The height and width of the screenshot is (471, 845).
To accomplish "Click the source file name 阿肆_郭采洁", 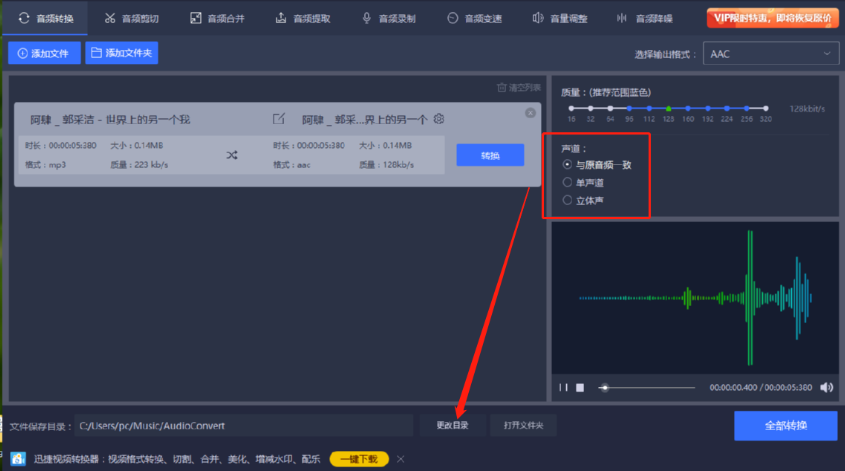I will pyautogui.click(x=110, y=119).
